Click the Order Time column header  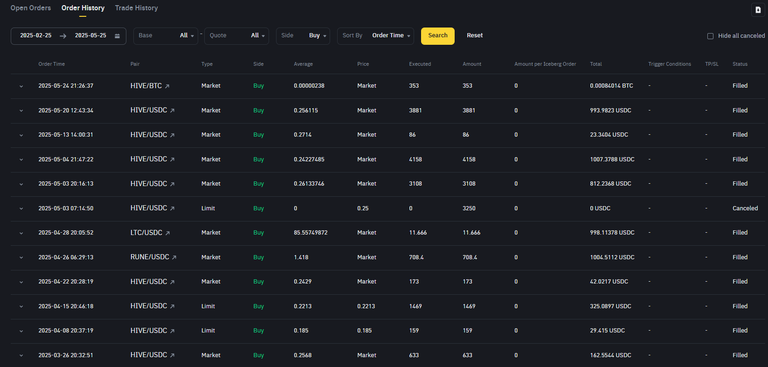pyautogui.click(x=51, y=64)
